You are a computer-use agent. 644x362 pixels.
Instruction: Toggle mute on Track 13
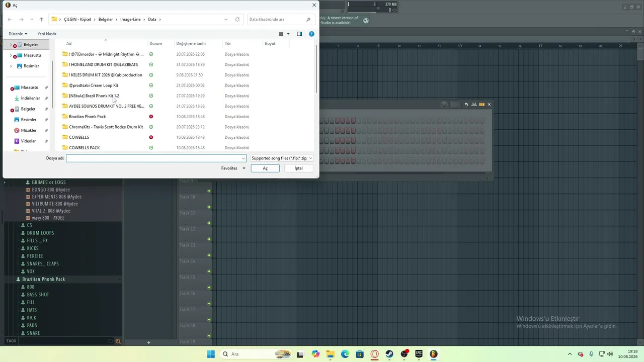(x=209, y=255)
